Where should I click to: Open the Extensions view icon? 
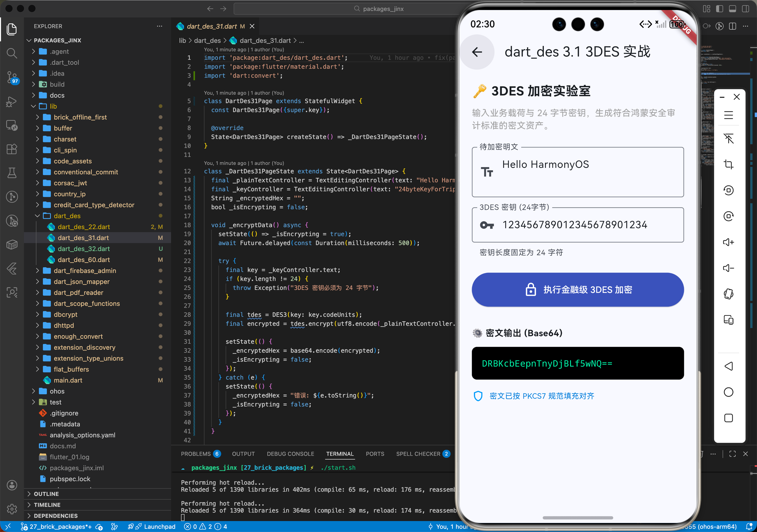coord(12,149)
